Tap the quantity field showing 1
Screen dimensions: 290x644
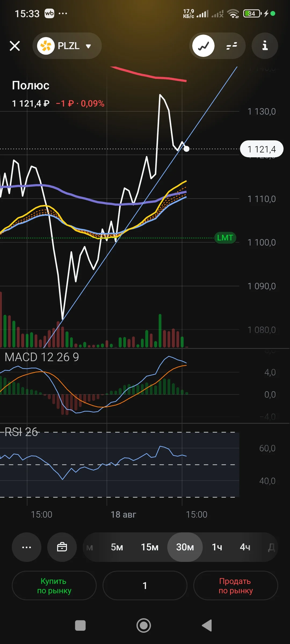[145, 586]
